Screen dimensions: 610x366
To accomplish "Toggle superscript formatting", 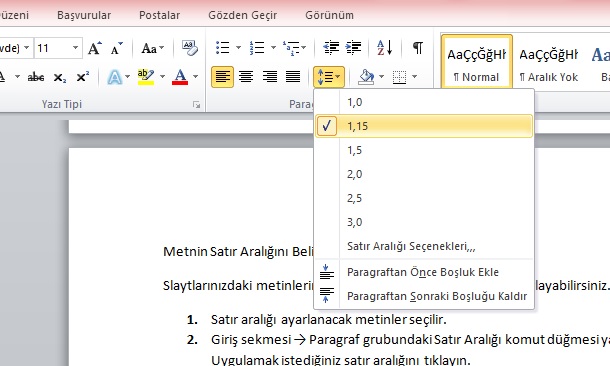I will 82,77.
